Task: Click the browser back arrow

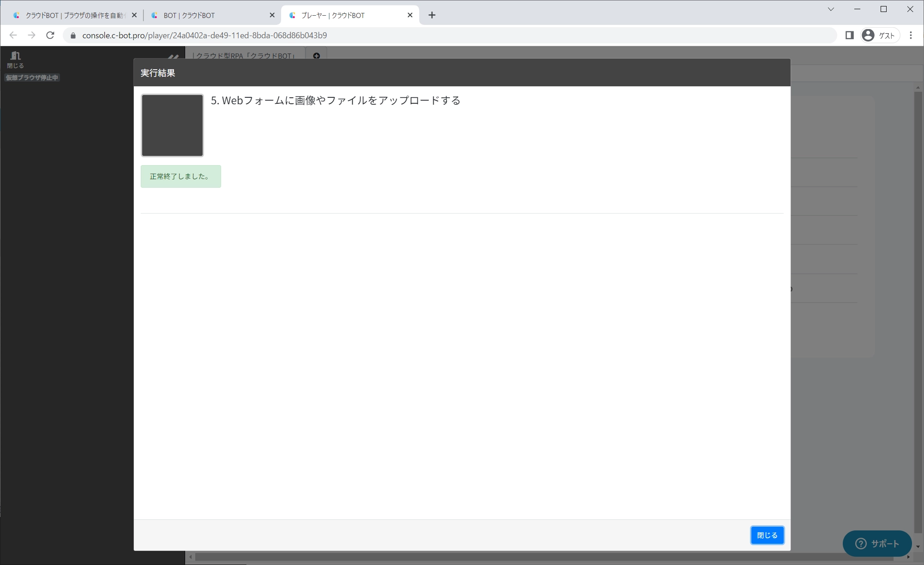Action: pos(13,36)
